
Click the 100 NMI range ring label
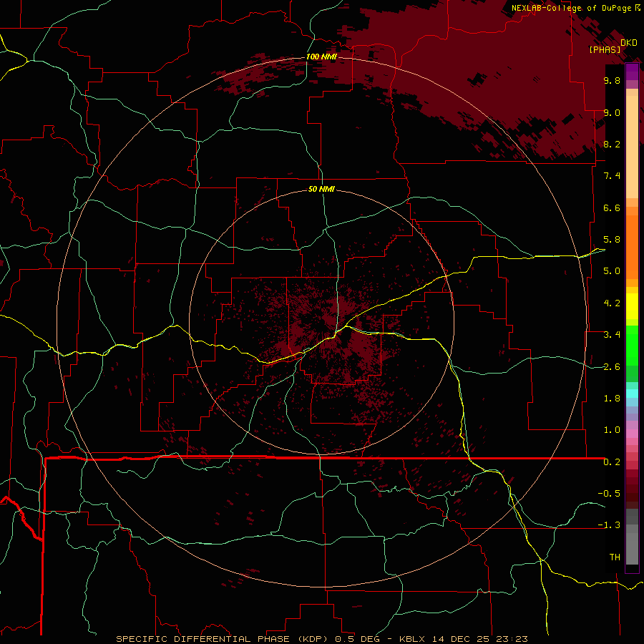(321, 57)
